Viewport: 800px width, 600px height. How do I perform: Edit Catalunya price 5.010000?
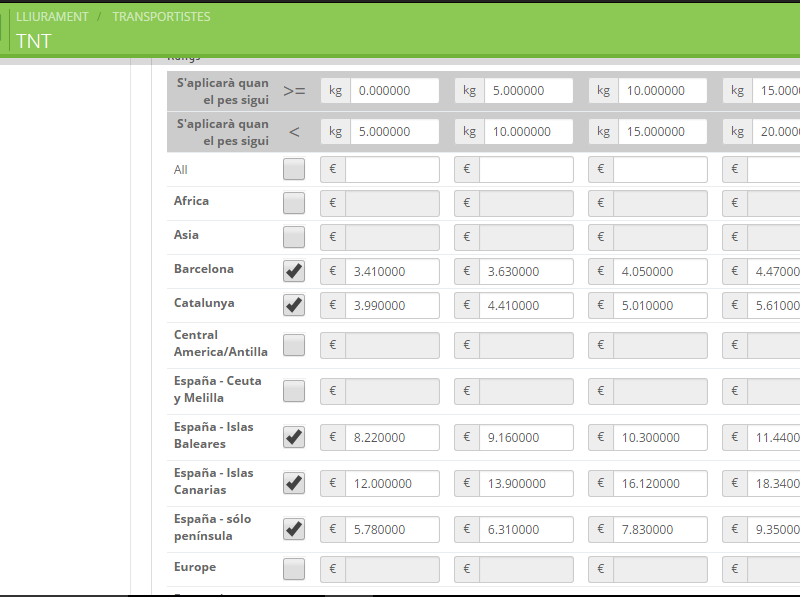pyautogui.click(x=660, y=306)
